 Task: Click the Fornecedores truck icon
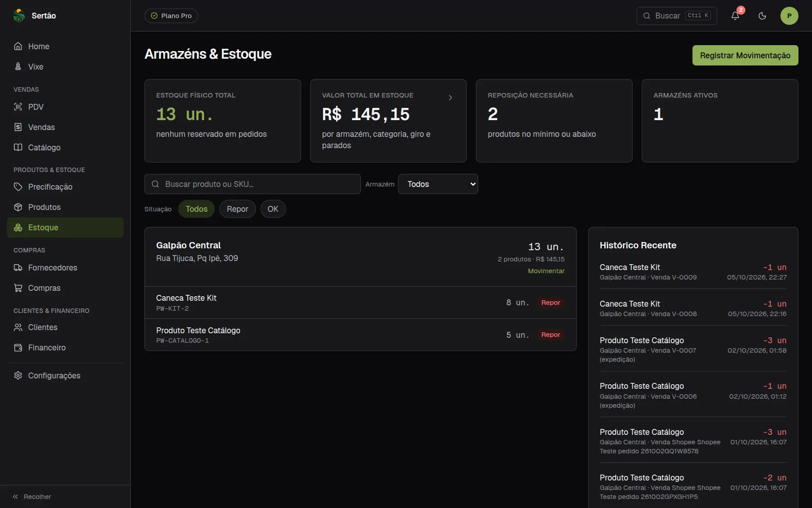(x=18, y=268)
